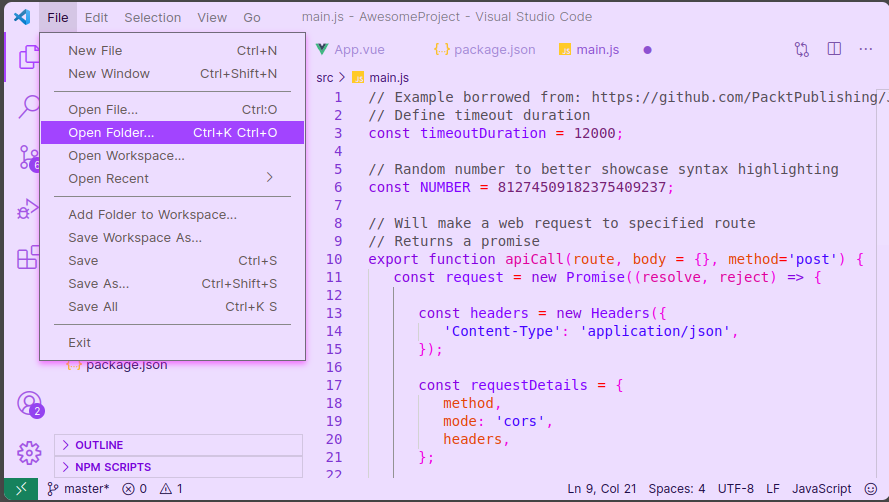Open the Selection menu
Viewport: 889px width, 502px height.
tap(153, 18)
